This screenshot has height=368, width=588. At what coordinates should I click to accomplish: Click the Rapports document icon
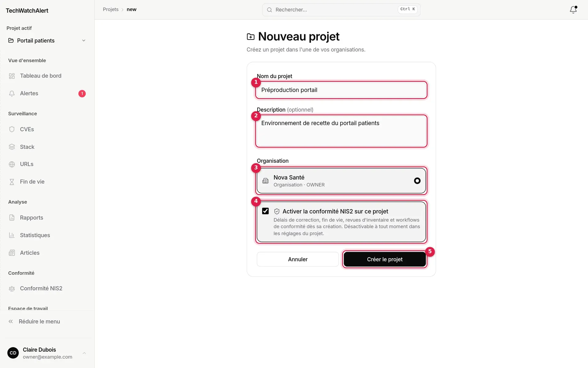(12, 218)
